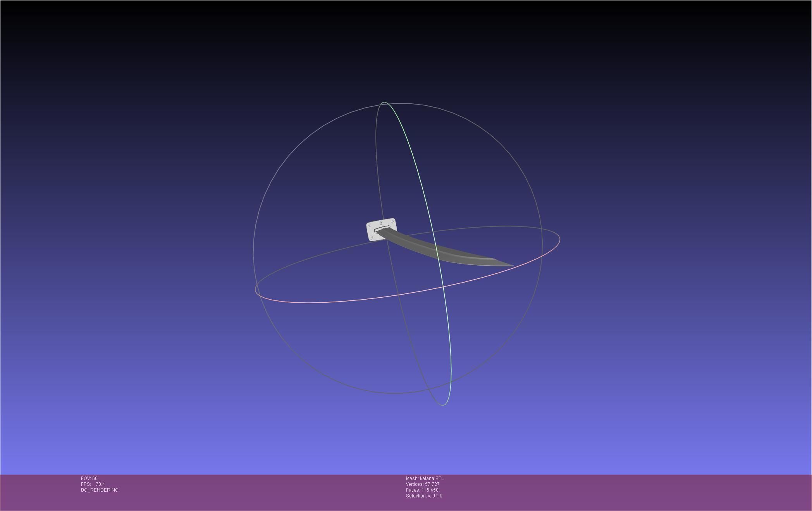Click the Selection status line
Image resolution: width=812 pixels, height=511 pixels.
point(424,496)
